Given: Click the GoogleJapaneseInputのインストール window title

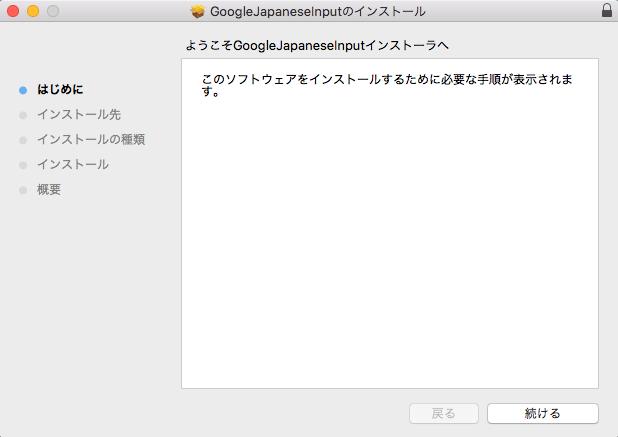Looking at the screenshot, I should click(317, 11).
